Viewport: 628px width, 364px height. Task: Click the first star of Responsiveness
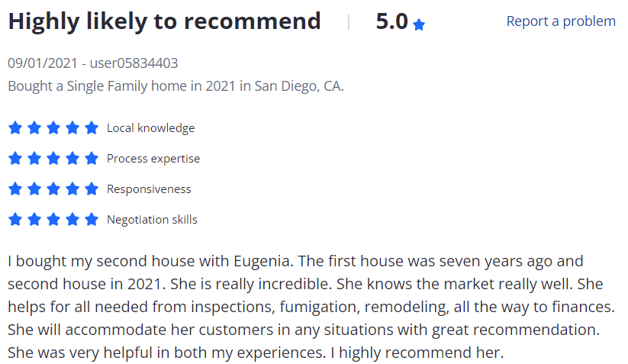click(x=15, y=188)
